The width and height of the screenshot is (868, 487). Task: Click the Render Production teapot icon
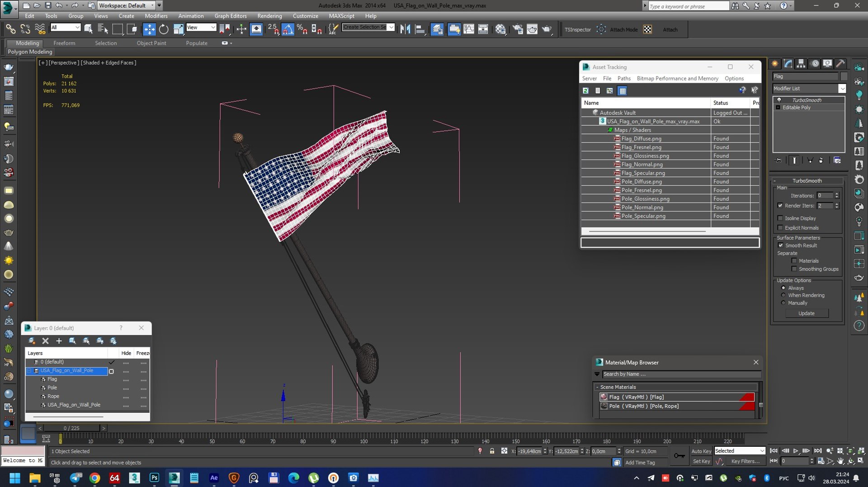click(547, 29)
